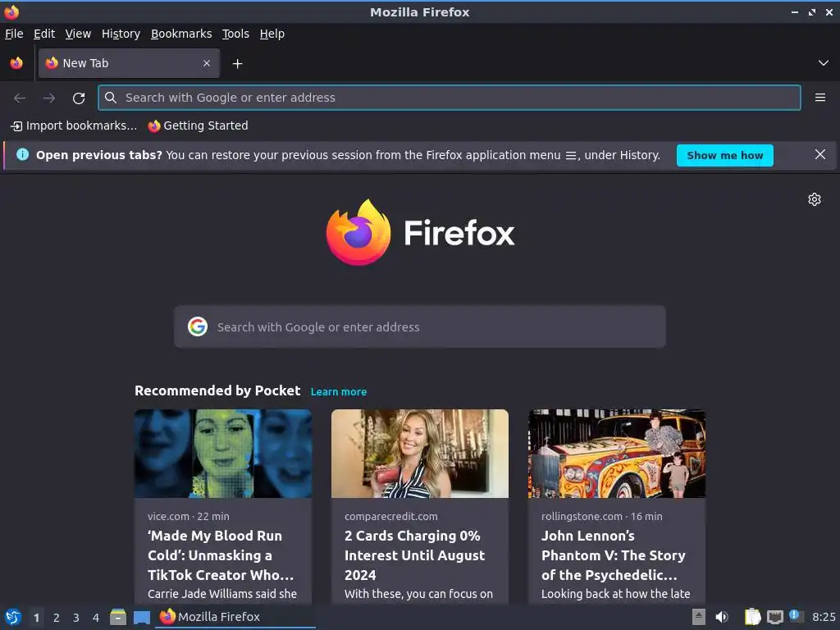The width and height of the screenshot is (840, 630).
Task: Open the File menu
Action: pos(14,34)
